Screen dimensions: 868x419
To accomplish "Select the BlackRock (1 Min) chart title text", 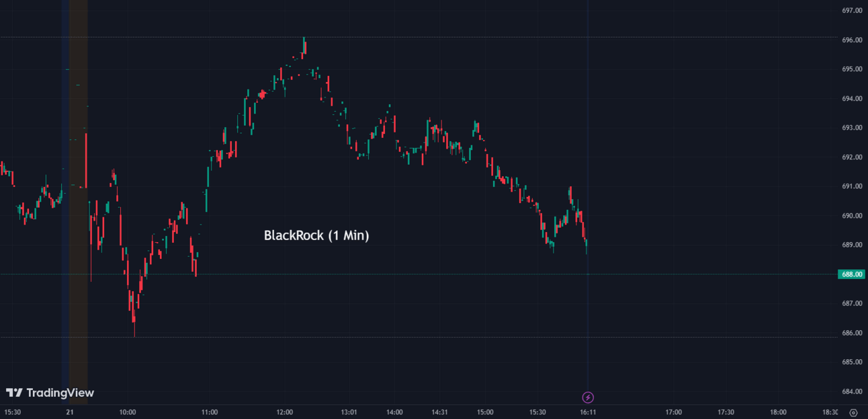I will tap(316, 235).
